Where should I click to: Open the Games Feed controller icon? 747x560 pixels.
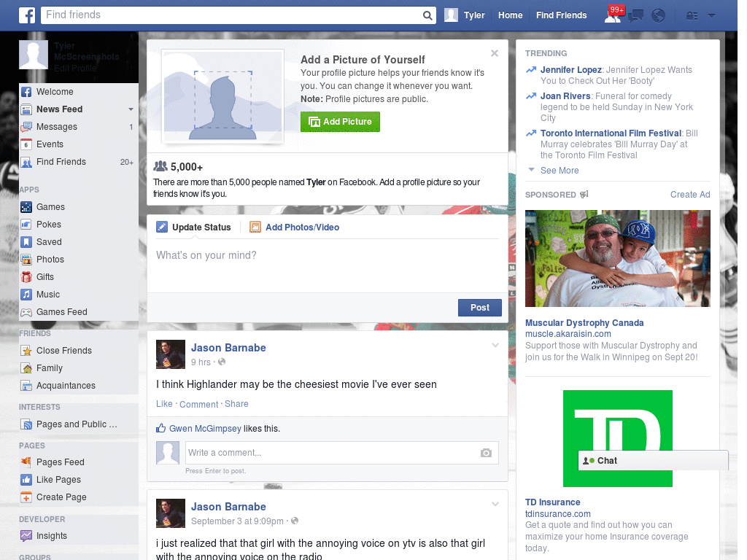pos(26,312)
